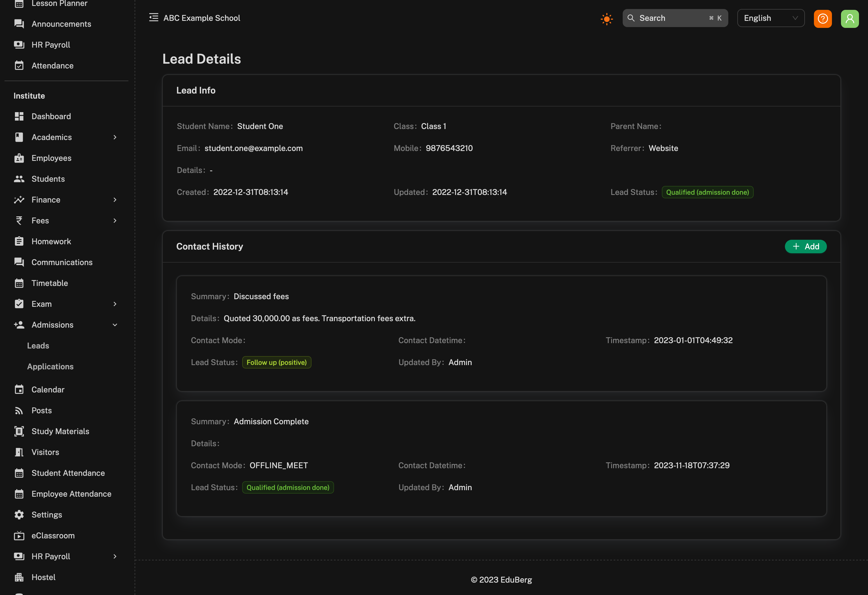The height and width of the screenshot is (595, 868).
Task: Expand the Finance submenu chevron
Action: (x=115, y=200)
